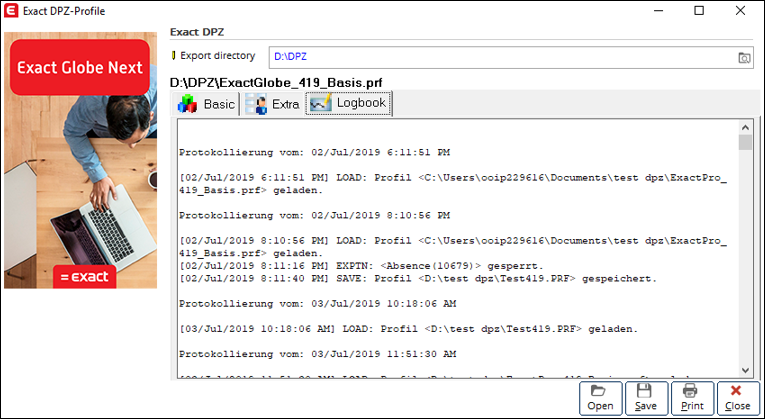Click log line 'Protokollierung vom: 03/Jul/2019 11:51:30 AM'
The width and height of the screenshot is (765, 419).
[x=318, y=354]
